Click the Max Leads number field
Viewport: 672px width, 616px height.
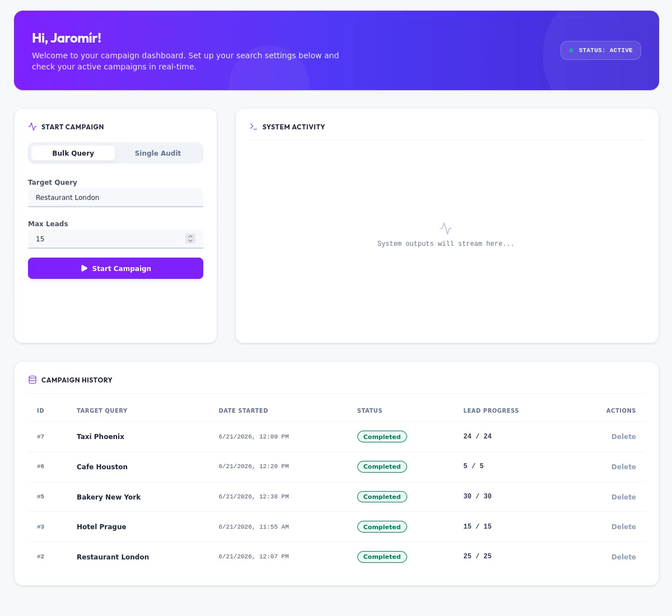click(115, 239)
